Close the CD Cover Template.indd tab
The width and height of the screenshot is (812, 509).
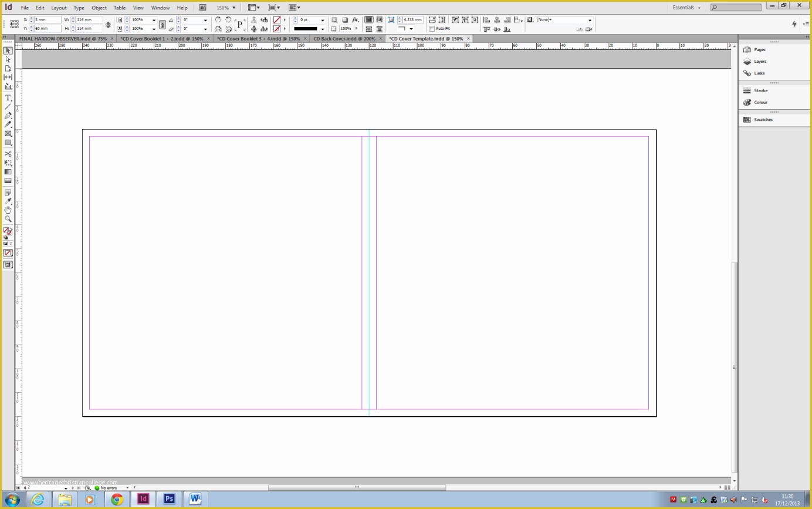coord(468,39)
